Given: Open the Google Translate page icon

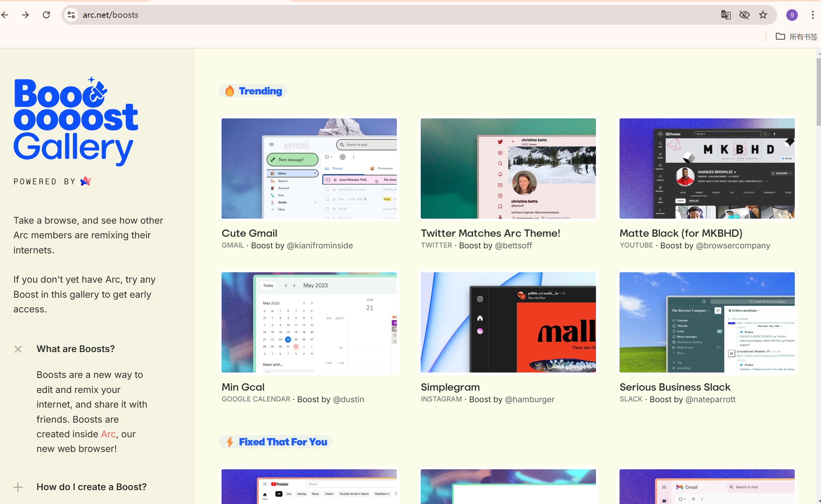Looking at the screenshot, I should (x=726, y=15).
